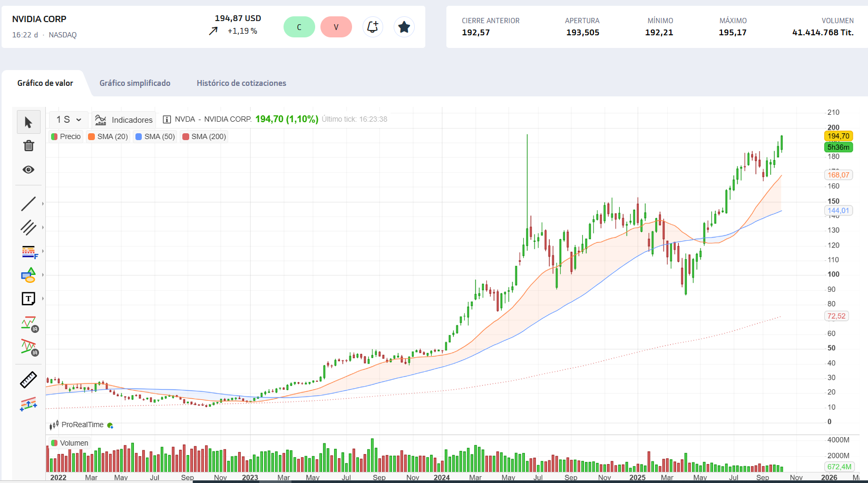Click the 168,07 SMA value label
Viewport: 868px width, 483px height.
click(x=838, y=175)
